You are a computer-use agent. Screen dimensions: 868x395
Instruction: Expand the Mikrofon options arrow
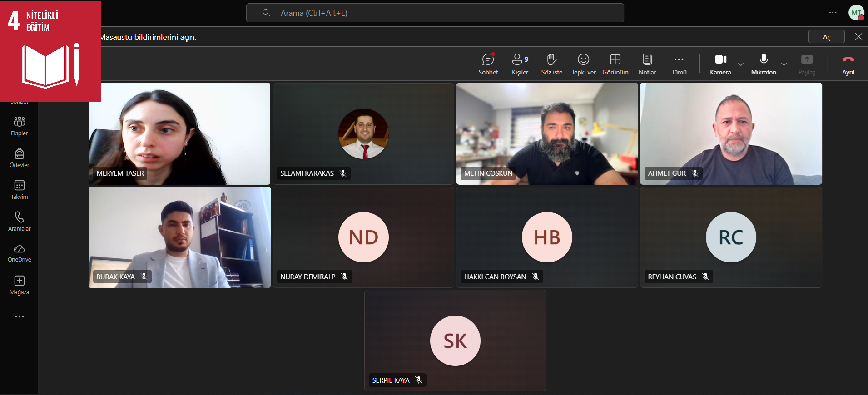pyautogui.click(x=784, y=64)
